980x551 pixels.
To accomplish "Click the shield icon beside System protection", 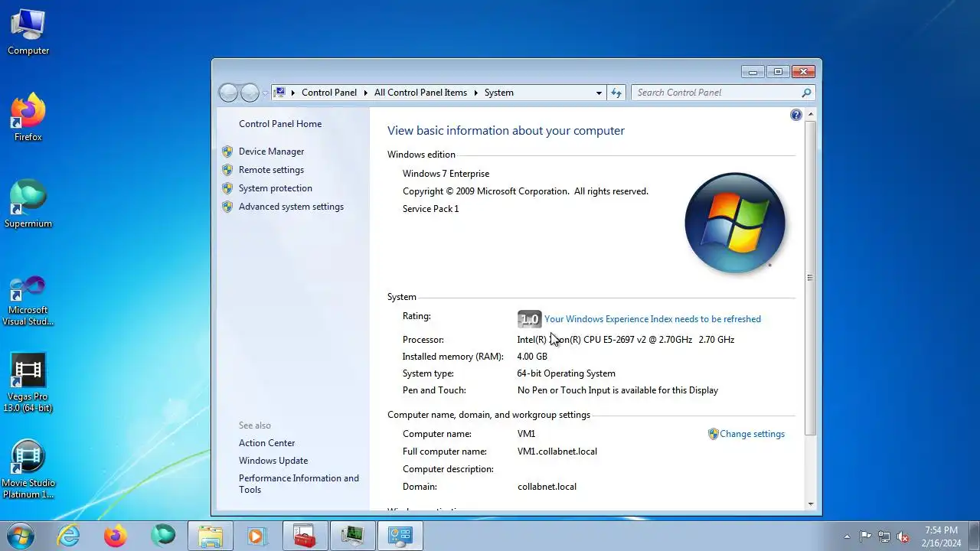I will click(227, 188).
